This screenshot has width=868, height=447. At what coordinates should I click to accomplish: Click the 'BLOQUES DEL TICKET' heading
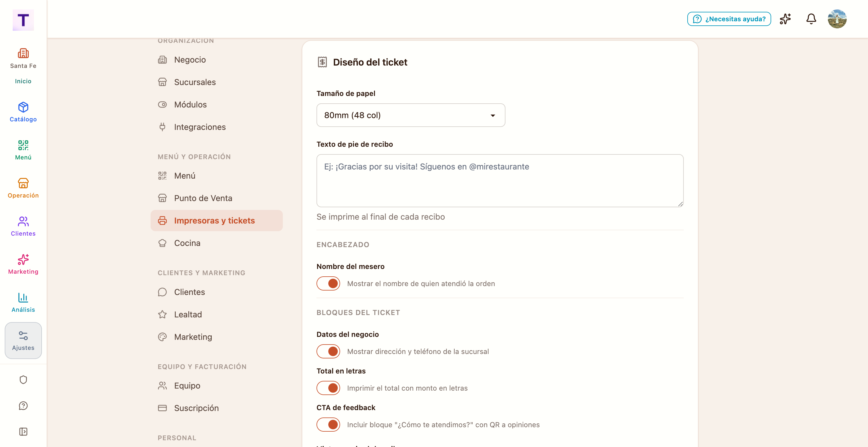click(358, 312)
